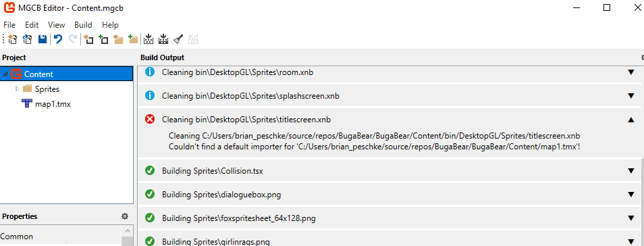
Task: Expand the splashscreen.xnb cleaning entry
Action: pyautogui.click(x=631, y=96)
